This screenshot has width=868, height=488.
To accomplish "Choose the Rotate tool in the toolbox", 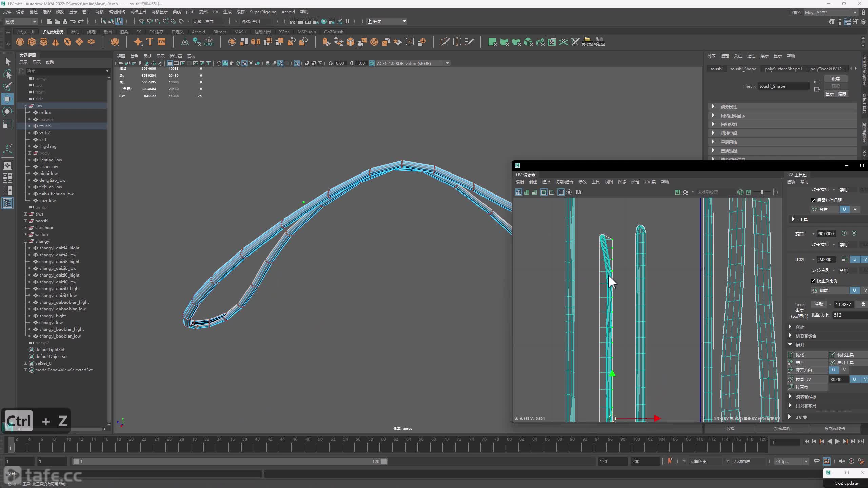I will pos(7,111).
